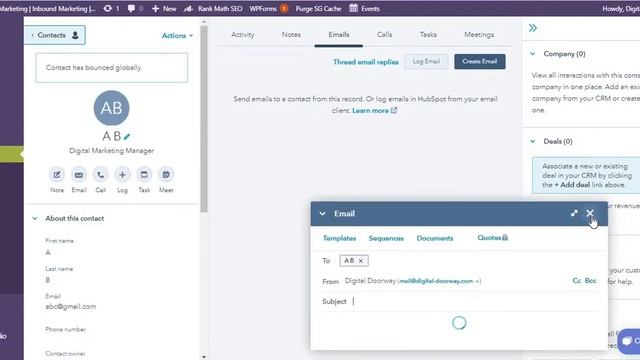Screen dimensions: 640x360
Task: Click Thread email replies link
Action: point(366,62)
